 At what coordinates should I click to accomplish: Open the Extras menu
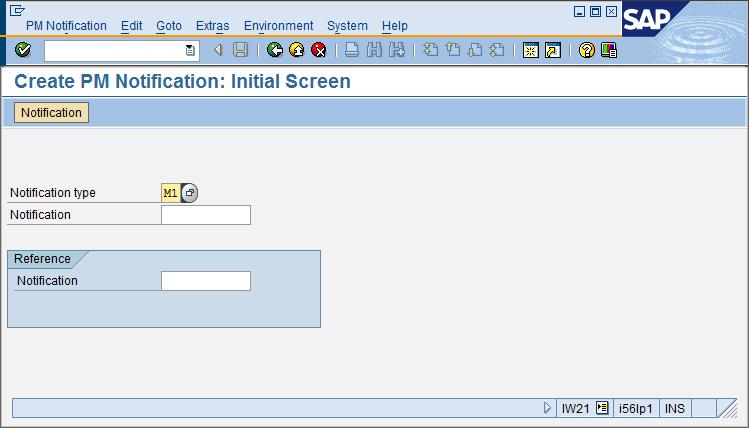[x=213, y=26]
